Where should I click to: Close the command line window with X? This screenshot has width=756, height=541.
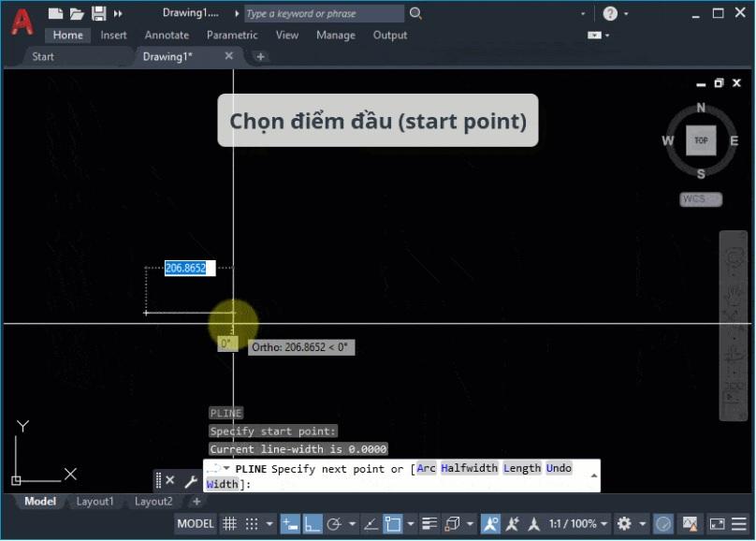169,480
